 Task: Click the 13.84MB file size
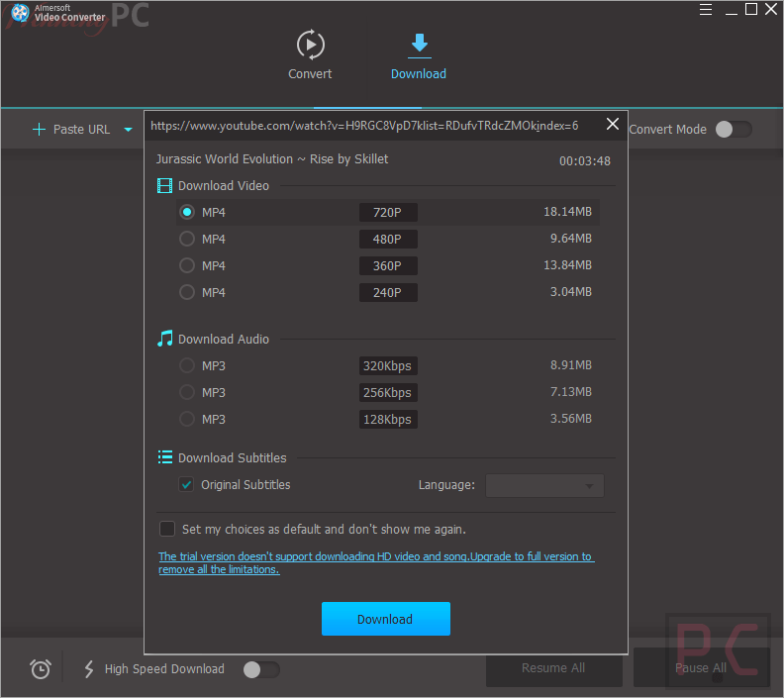tap(567, 265)
